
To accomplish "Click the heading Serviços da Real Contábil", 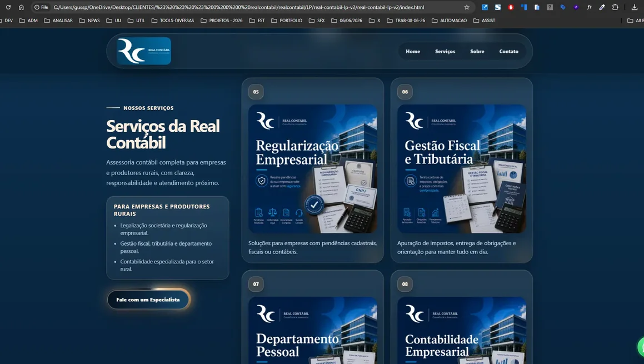I will click(x=163, y=134).
